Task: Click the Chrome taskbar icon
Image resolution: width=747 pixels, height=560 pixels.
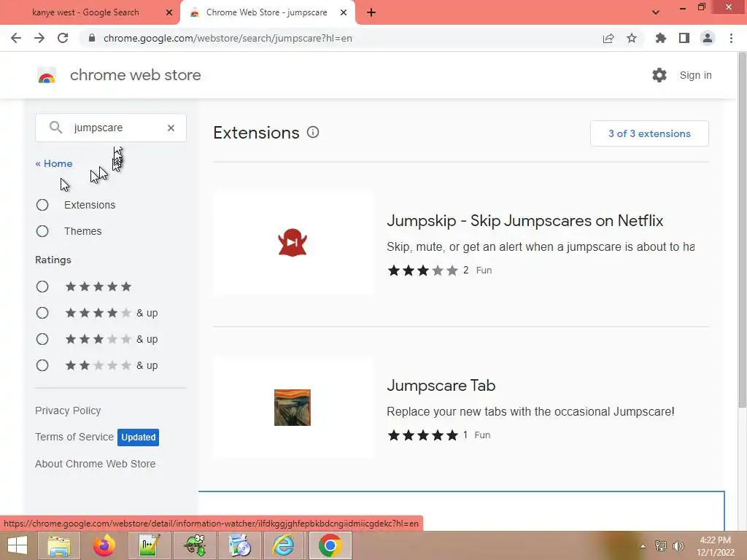Action: pos(330,545)
